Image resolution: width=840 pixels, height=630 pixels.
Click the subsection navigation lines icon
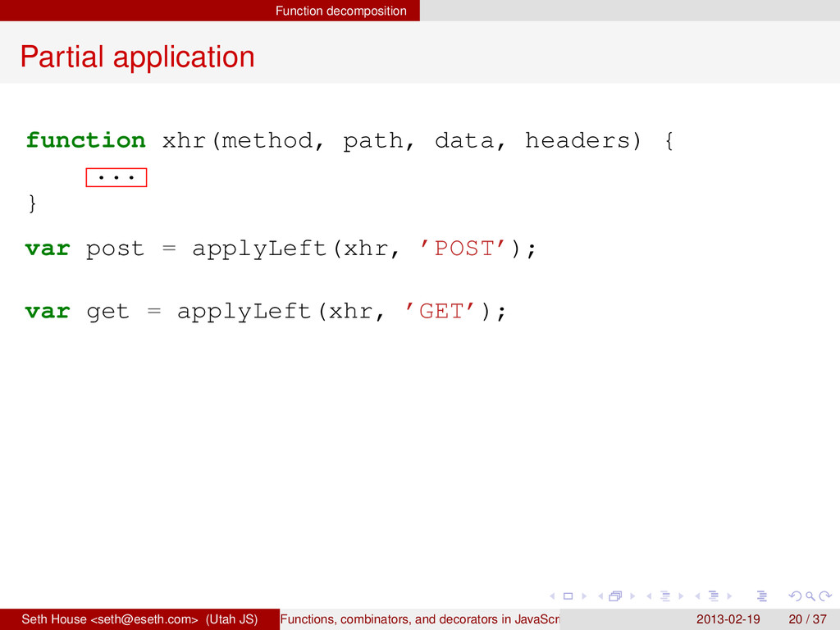(665, 596)
